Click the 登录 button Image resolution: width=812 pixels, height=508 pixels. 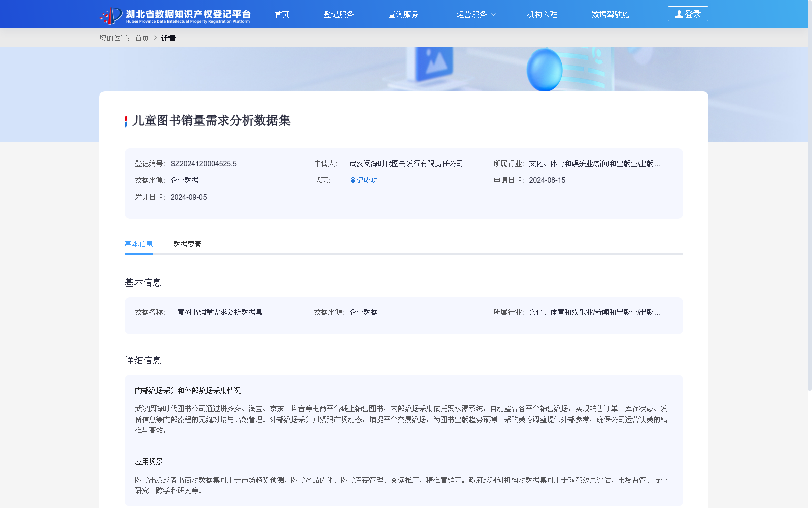click(688, 14)
